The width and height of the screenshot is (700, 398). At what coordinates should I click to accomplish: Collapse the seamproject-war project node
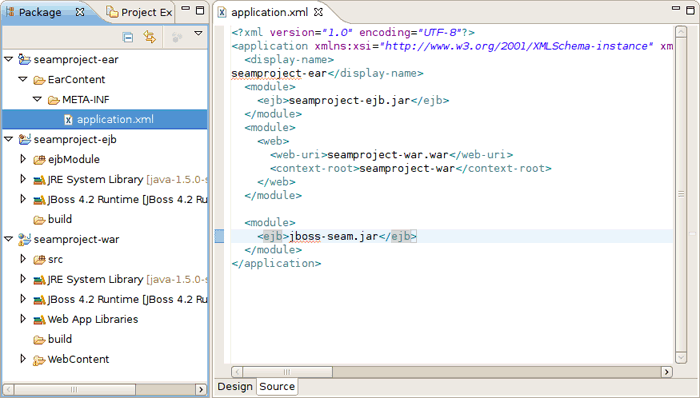point(8,239)
